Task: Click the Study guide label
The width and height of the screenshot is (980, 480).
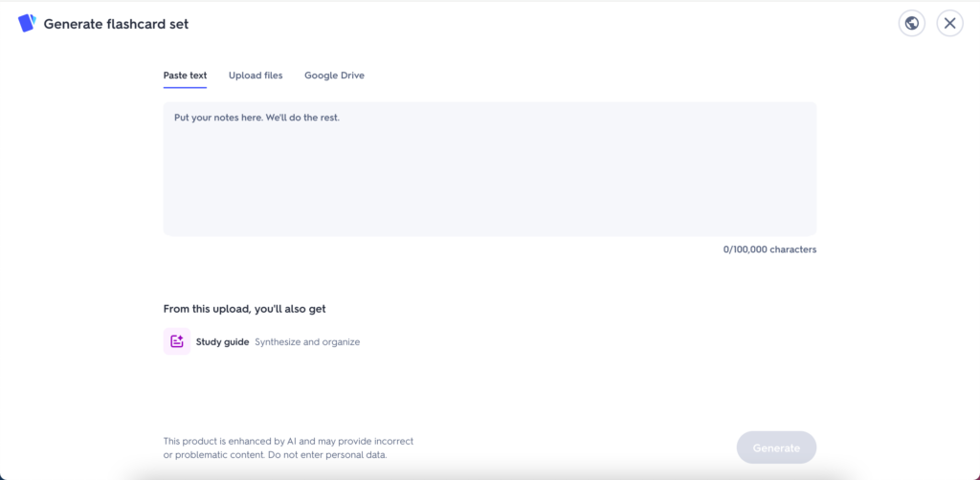Action: tap(222, 341)
